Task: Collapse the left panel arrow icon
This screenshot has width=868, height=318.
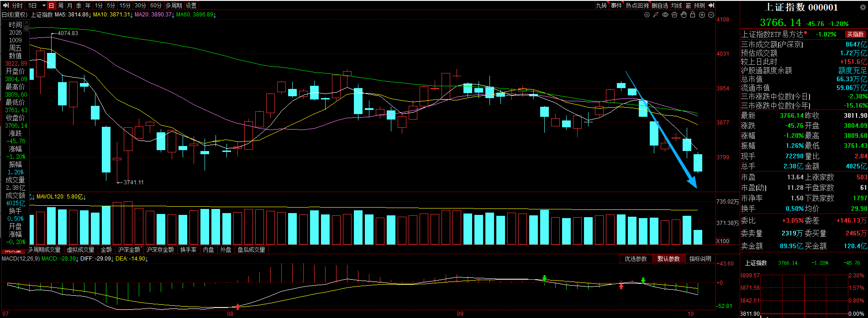Action: pyautogui.click(x=6, y=5)
